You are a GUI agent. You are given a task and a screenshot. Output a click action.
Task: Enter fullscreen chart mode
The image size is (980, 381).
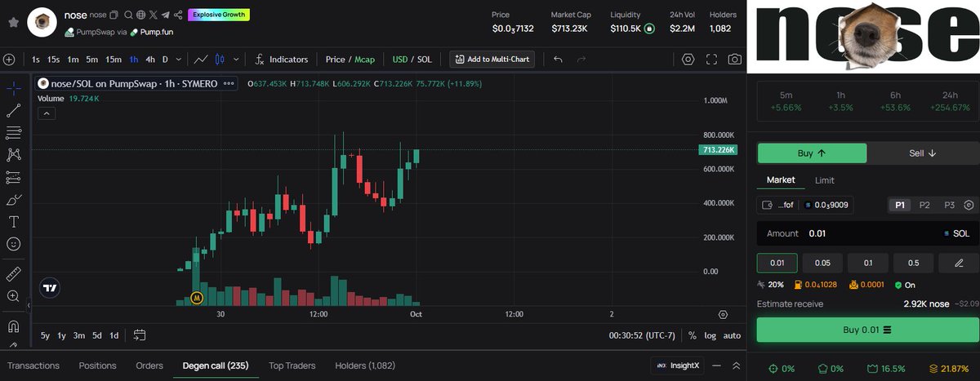[712, 60]
